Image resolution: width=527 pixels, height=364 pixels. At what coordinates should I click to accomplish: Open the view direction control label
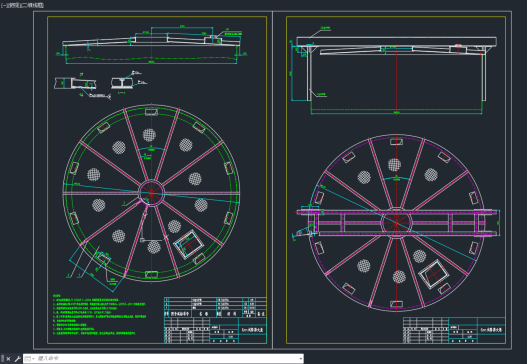14,5
